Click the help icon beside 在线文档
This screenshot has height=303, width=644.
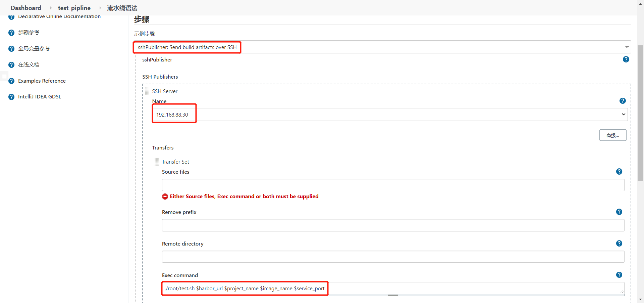[x=11, y=65]
